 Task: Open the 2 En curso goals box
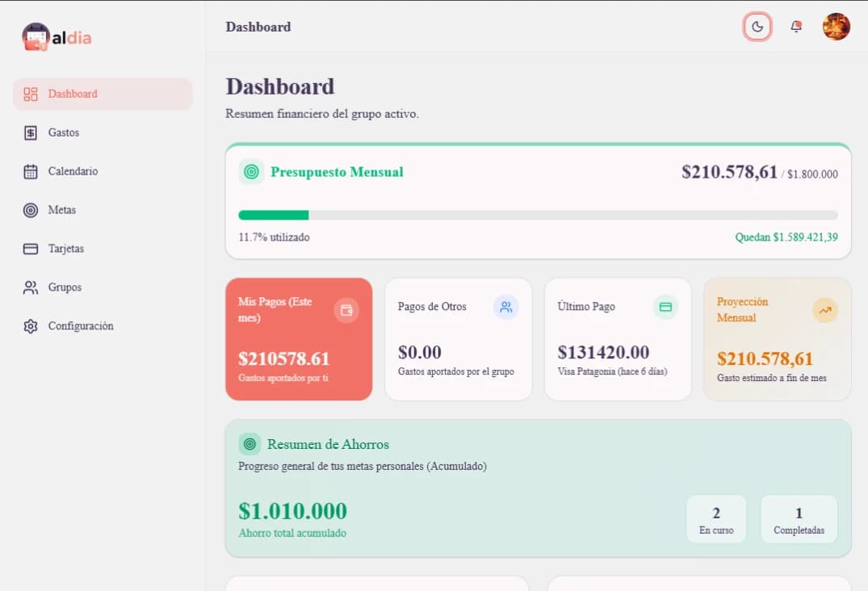[x=716, y=519]
